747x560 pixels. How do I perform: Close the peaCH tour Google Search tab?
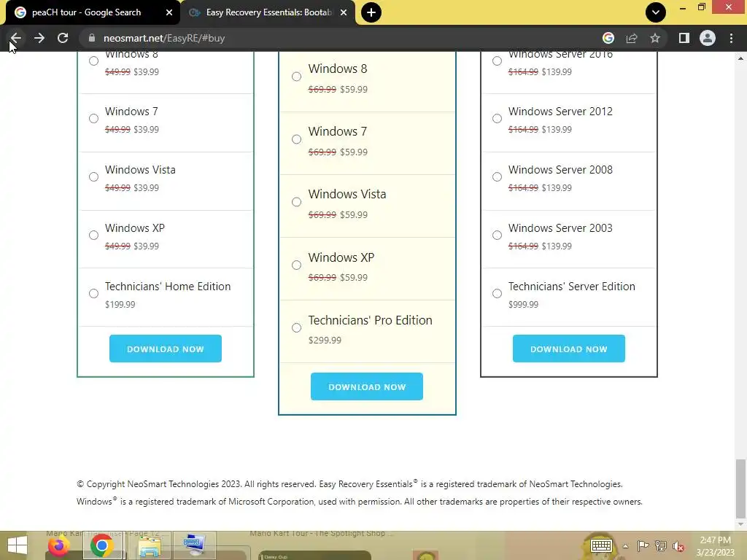(x=169, y=12)
